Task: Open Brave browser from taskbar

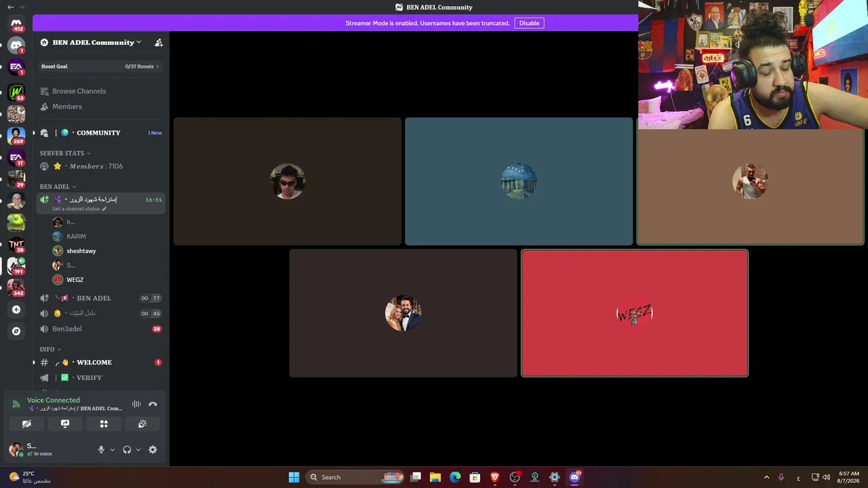Action: coord(495,477)
